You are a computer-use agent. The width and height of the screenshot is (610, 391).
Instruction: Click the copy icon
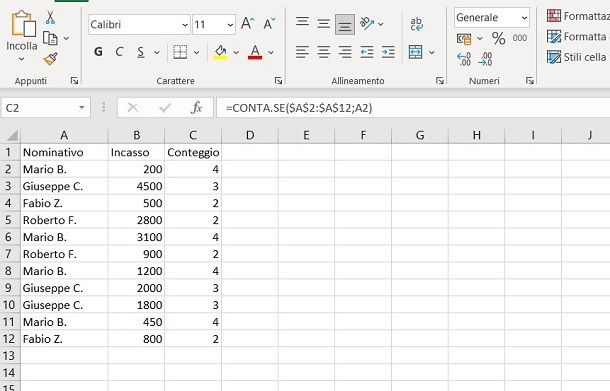[x=50, y=39]
